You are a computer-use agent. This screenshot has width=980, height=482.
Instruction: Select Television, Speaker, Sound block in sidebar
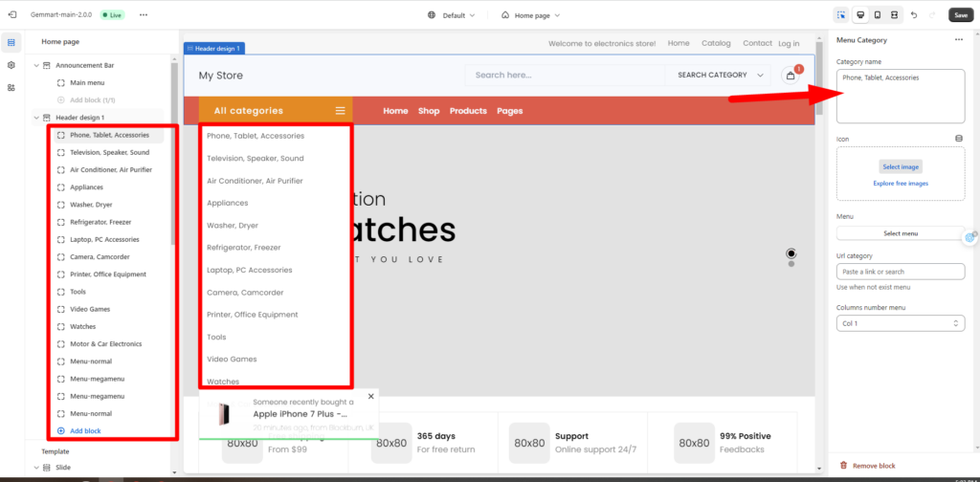pyautogui.click(x=109, y=152)
